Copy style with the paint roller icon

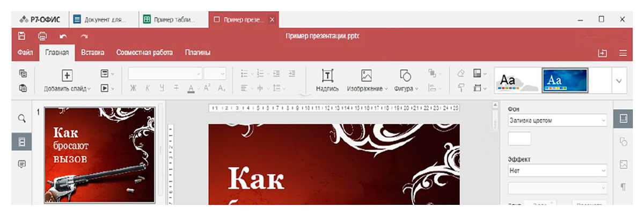[x=460, y=88]
